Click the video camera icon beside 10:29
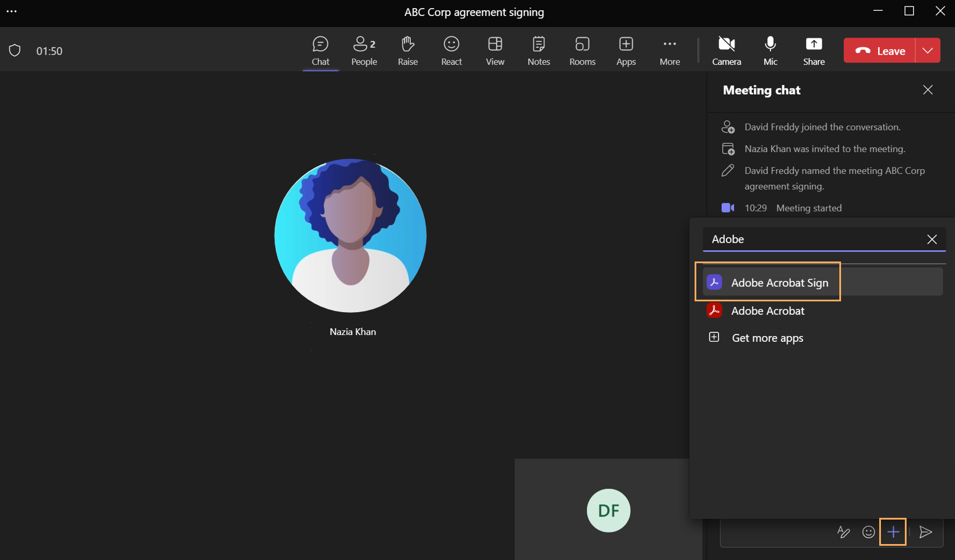This screenshot has width=955, height=560. (x=728, y=208)
